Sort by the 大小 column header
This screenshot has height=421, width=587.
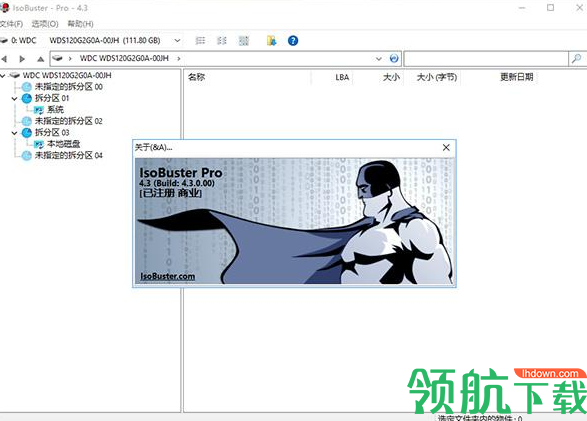(x=391, y=77)
